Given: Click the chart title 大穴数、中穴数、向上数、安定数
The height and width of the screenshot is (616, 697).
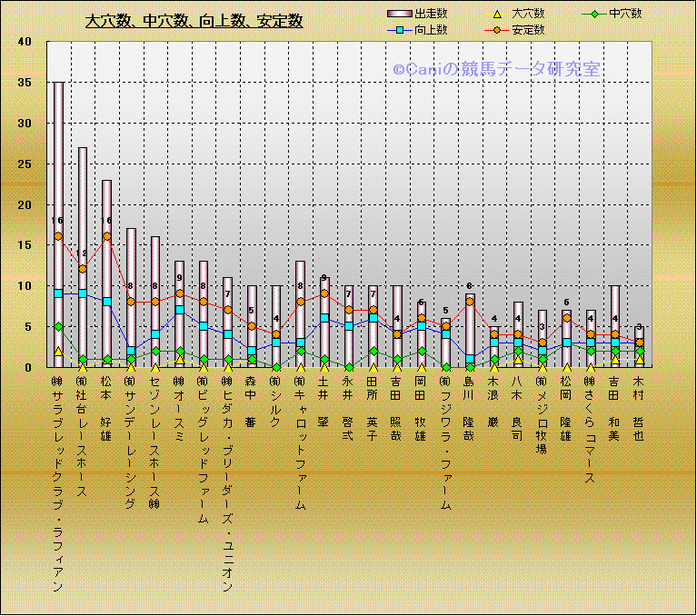Looking at the screenshot, I should coord(194,21).
